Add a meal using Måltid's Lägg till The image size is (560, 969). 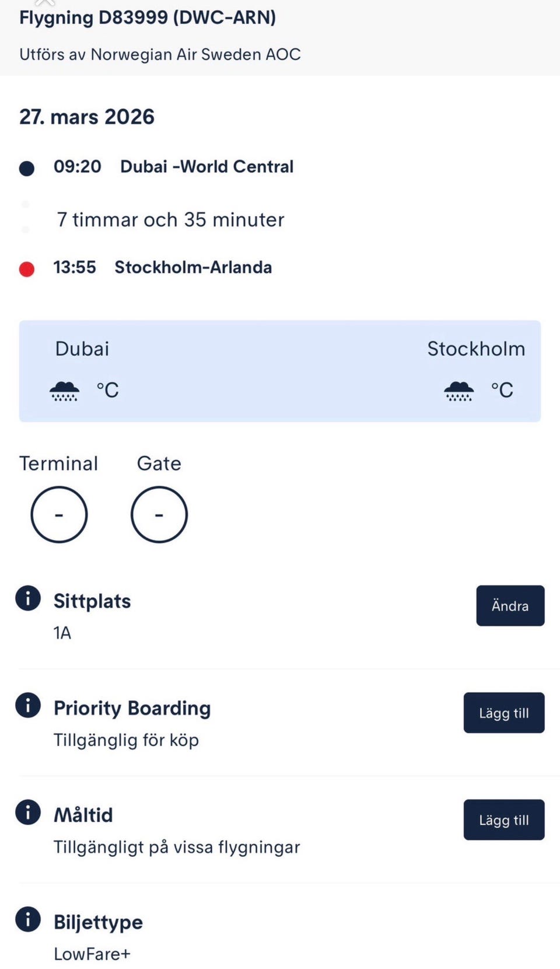(503, 820)
